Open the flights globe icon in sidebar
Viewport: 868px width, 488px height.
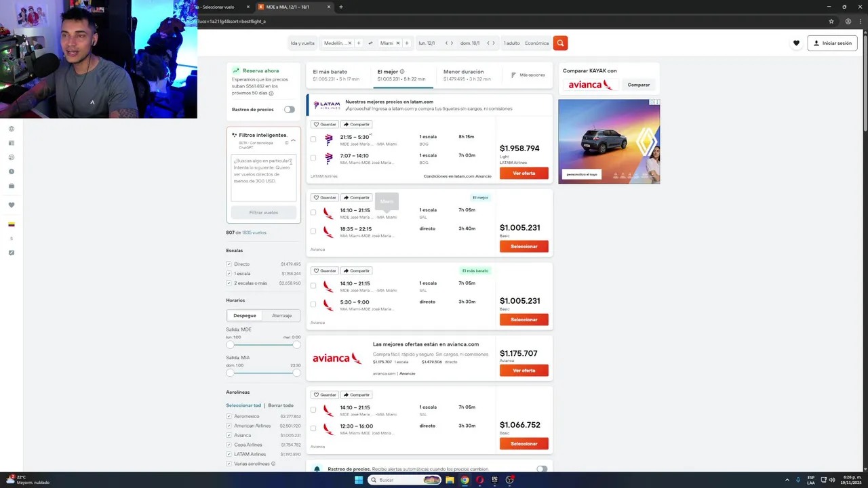coord(12,129)
